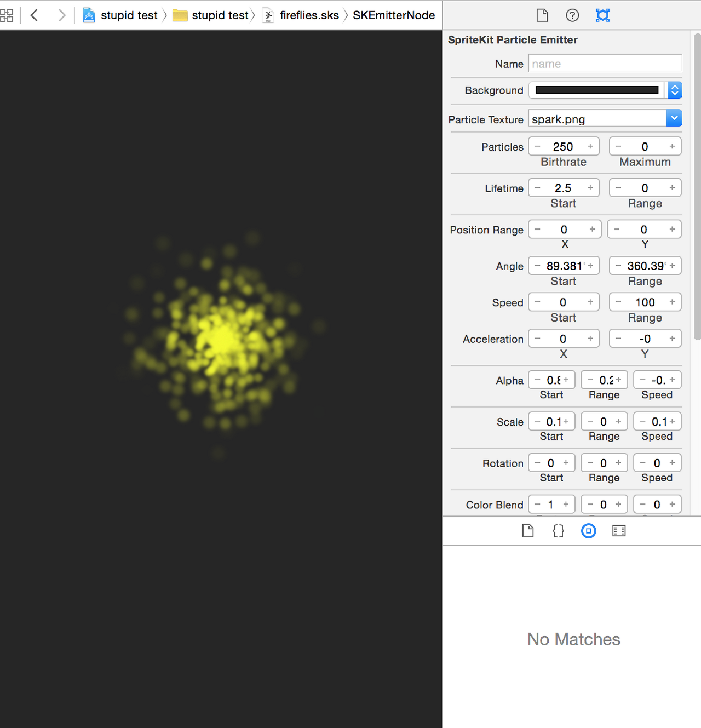Increase the Color Blend factor
701x728 pixels.
click(x=566, y=504)
